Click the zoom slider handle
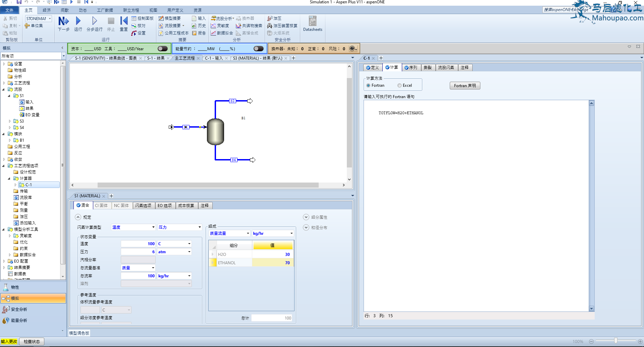Viewport: 644px width, 347px height. point(616,341)
